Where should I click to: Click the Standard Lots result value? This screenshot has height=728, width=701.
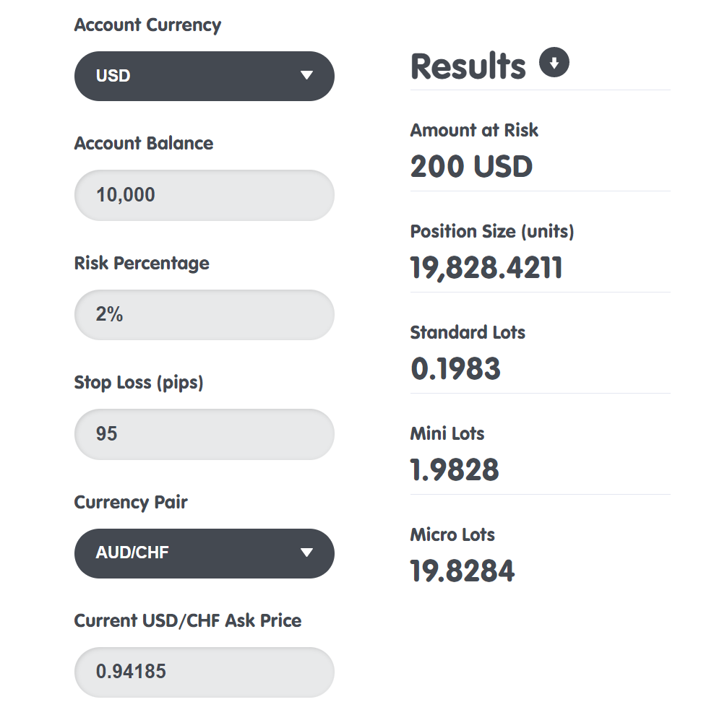(x=454, y=368)
